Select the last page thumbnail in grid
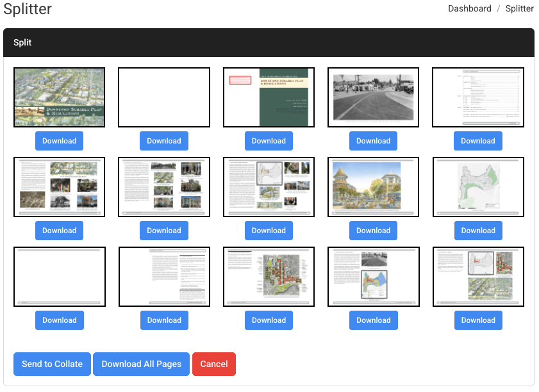Viewport: 539px width, 392px height. (x=478, y=277)
